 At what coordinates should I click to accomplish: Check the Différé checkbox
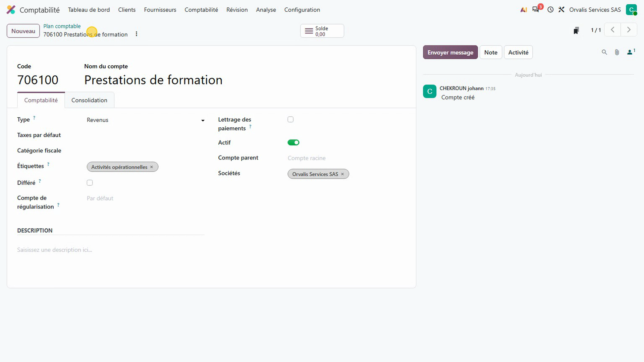pyautogui.click(x=90, y=183)
